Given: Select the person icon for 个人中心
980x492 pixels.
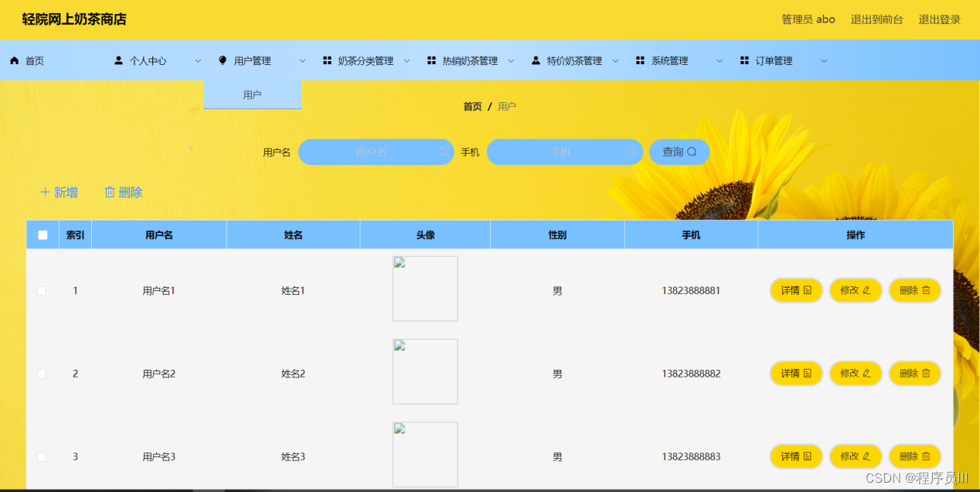Looking at the screenshot, I should point(118,60).
